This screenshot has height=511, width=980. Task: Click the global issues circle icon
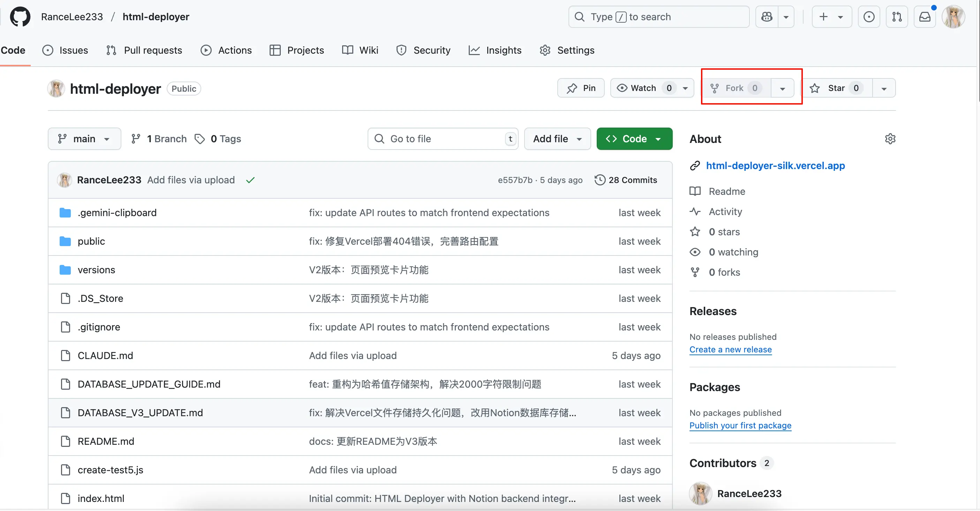coord(868,17)
